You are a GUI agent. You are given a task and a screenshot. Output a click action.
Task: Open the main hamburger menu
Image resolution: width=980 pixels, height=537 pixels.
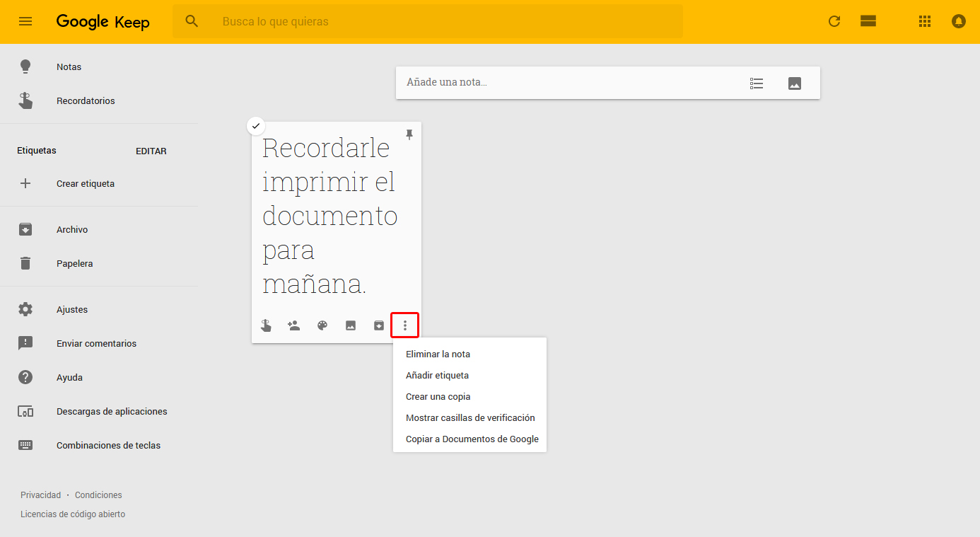(25, 21)
